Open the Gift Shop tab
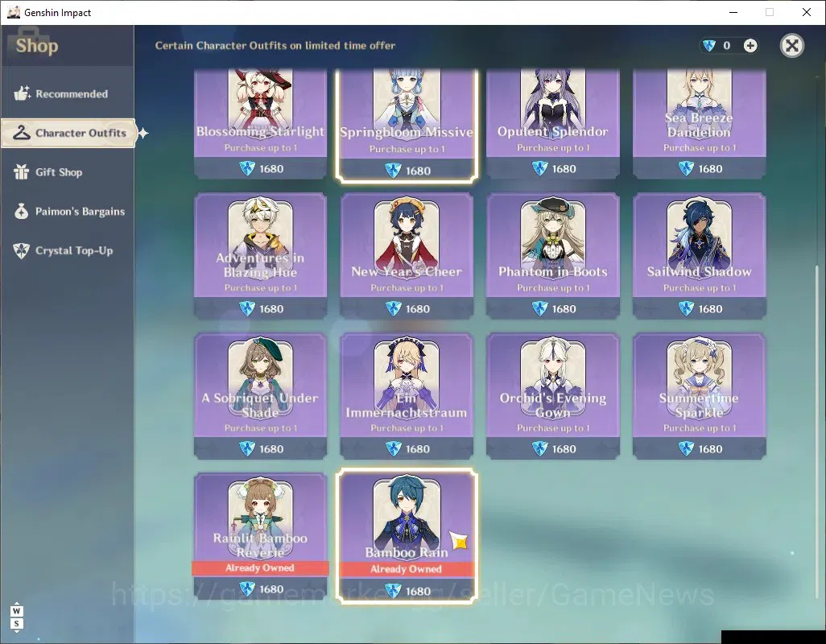The width and height of the screenshot is (826, 644). [x=68, y=172]
